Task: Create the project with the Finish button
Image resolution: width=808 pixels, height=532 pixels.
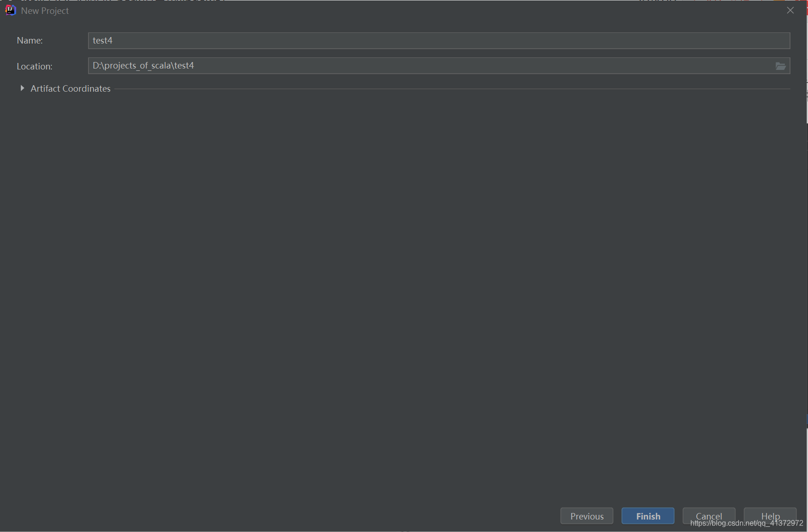Action: (x=648, y=516)
